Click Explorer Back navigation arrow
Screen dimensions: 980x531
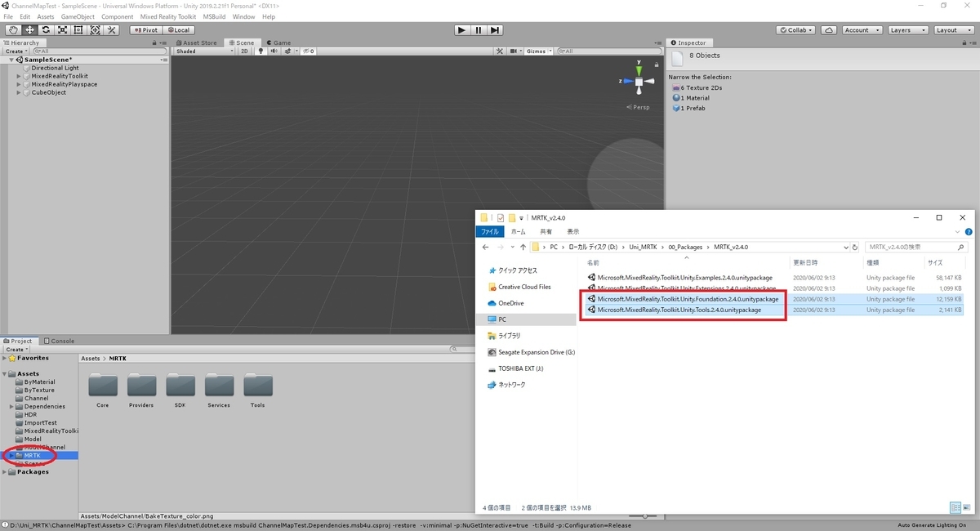(x=485, y=247)
